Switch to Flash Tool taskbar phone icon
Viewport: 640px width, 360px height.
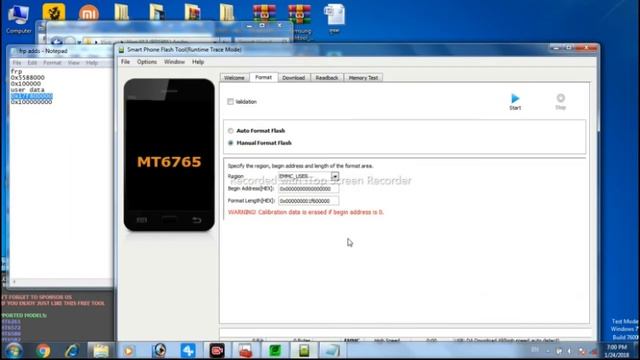click(304, 351)
